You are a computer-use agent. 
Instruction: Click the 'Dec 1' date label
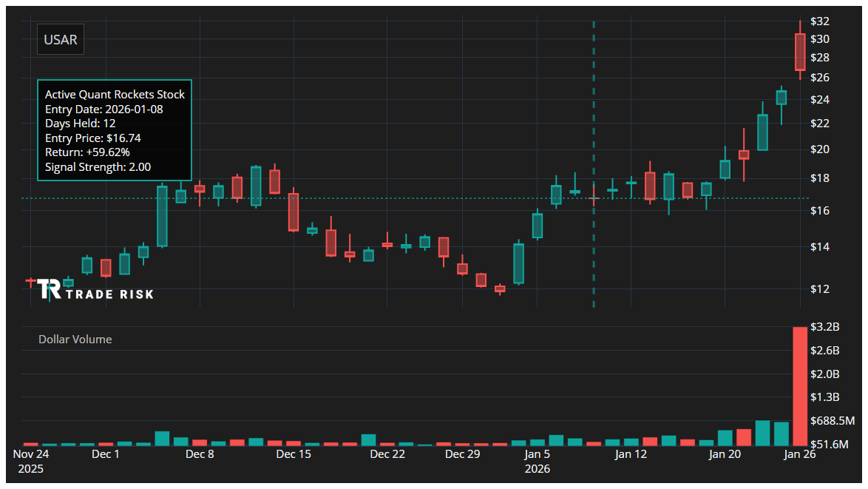click(105, 454)
